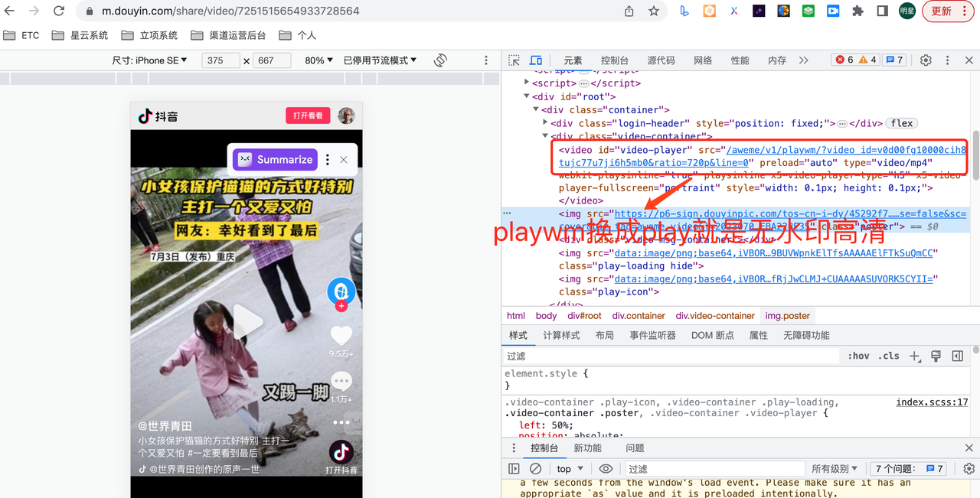Open console settings gear icon
The width and height of the screenshot is (980, 498).
point(969,468)
